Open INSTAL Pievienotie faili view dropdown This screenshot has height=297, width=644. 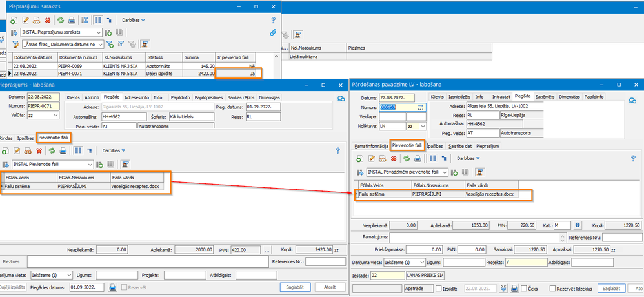[90, 164]
